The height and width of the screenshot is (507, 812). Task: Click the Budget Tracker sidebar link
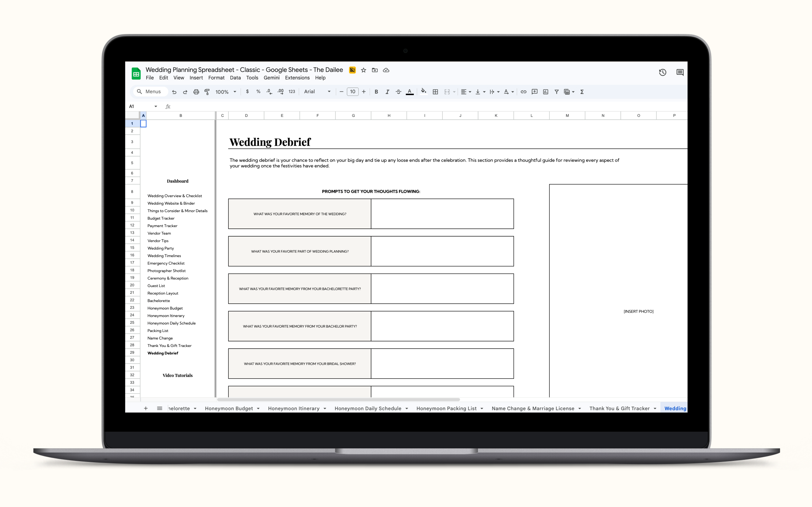[x=161, y=218]
